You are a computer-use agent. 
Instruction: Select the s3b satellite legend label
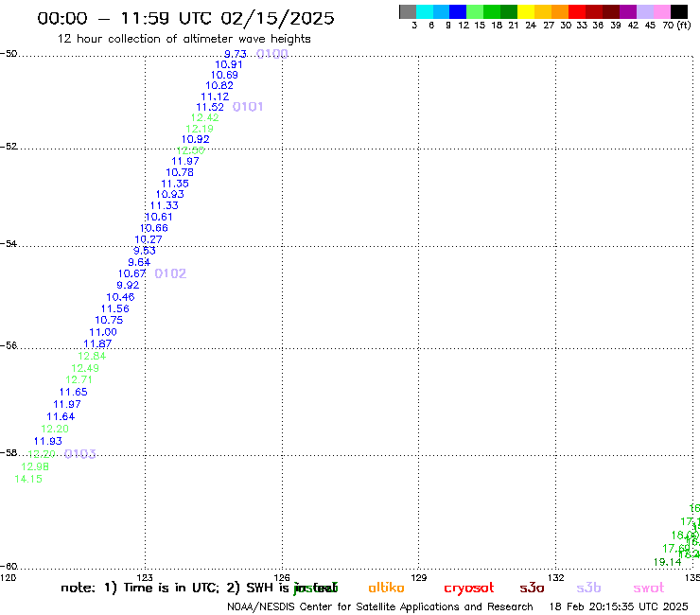(588, 588)
